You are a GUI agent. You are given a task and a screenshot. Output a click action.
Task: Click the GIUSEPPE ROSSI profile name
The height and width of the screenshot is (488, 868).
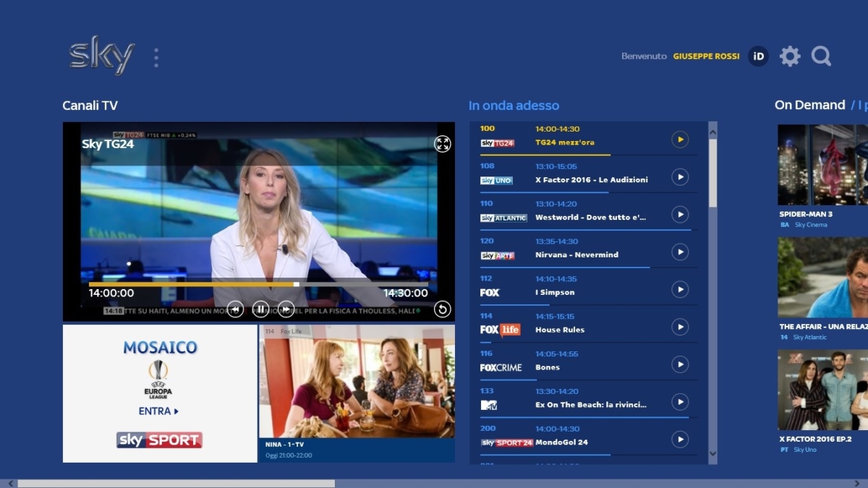pos(707,56)
